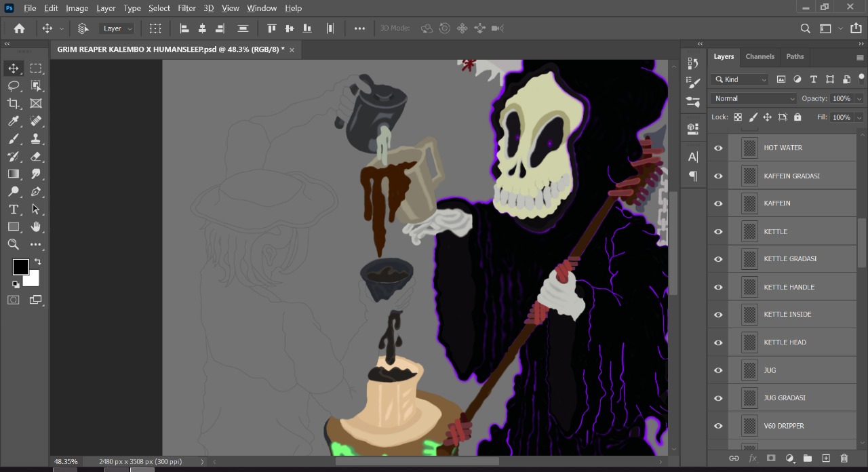Reset default foreground and background colors
This screenshot has width=868, height=472.
[16, 284]
